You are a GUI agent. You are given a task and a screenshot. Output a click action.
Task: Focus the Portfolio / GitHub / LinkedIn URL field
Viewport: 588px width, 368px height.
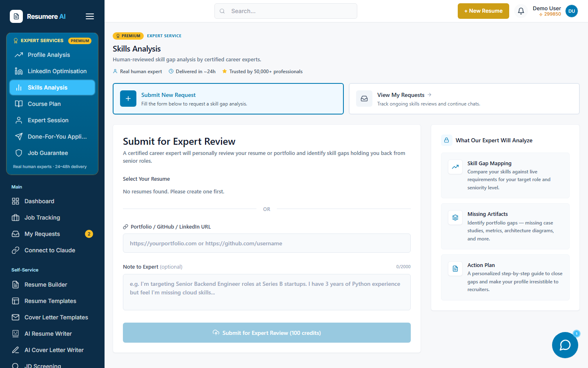[x=267, y=243]
